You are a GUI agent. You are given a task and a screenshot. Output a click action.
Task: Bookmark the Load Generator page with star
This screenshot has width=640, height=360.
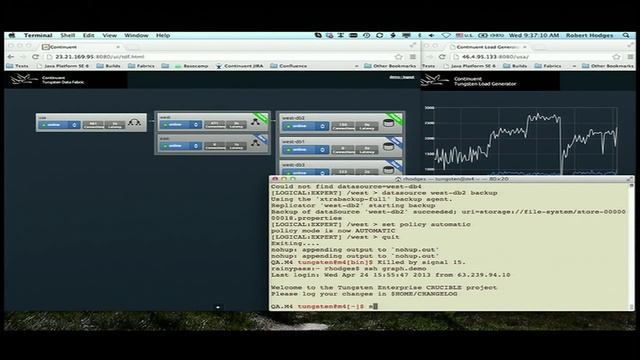coord(617,57)
